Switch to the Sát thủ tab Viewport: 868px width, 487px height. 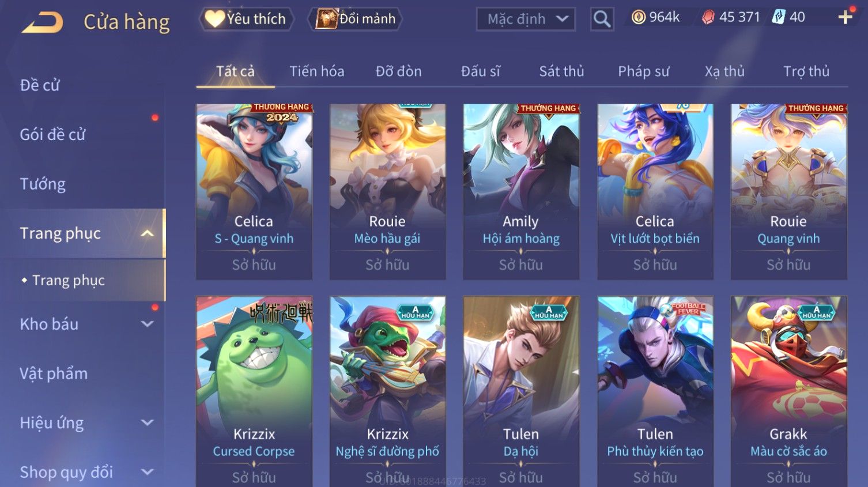(x=561, y=71)
